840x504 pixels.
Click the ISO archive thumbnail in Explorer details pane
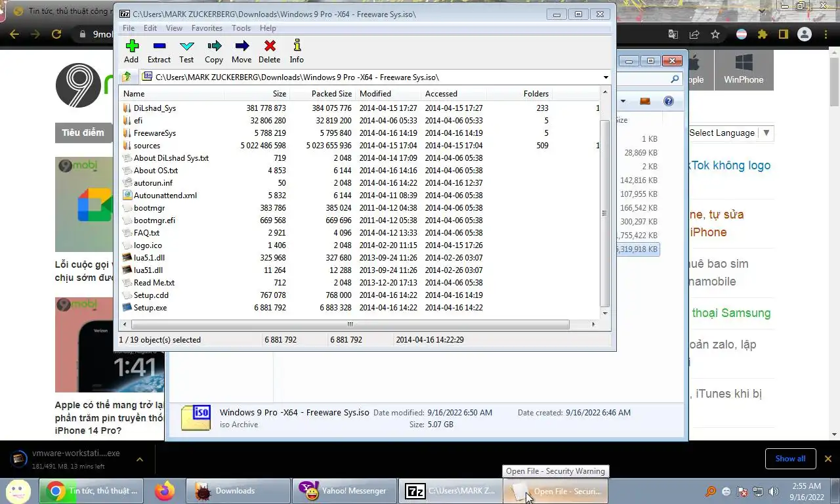[196, 417]
